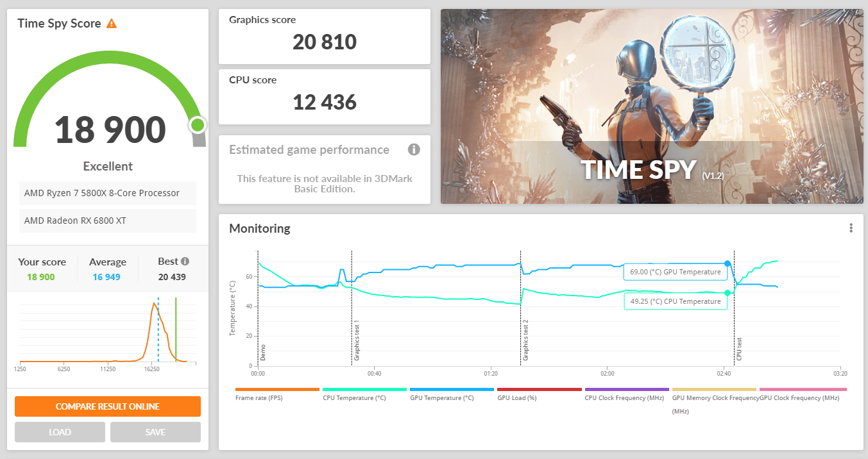The width and height of the screenshot is (868, 459).
Task: Toggle GPU Clock Frequency (MHz) legend entry
Action: pos(803,394)
